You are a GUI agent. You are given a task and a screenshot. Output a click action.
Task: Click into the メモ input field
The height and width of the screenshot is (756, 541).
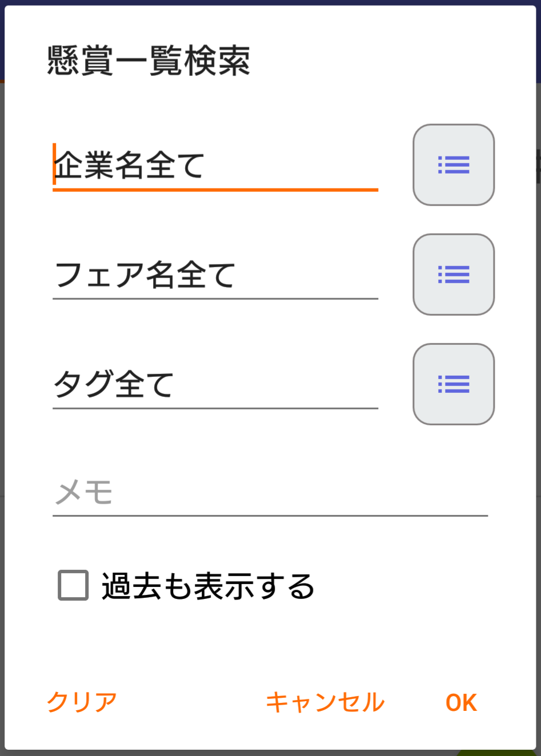[x=270, y=492]
